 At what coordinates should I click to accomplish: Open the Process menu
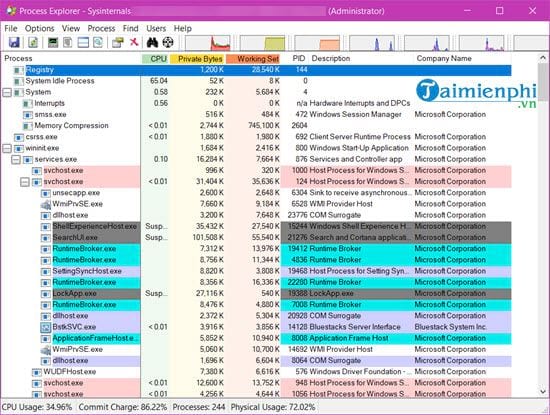(101, 28)
